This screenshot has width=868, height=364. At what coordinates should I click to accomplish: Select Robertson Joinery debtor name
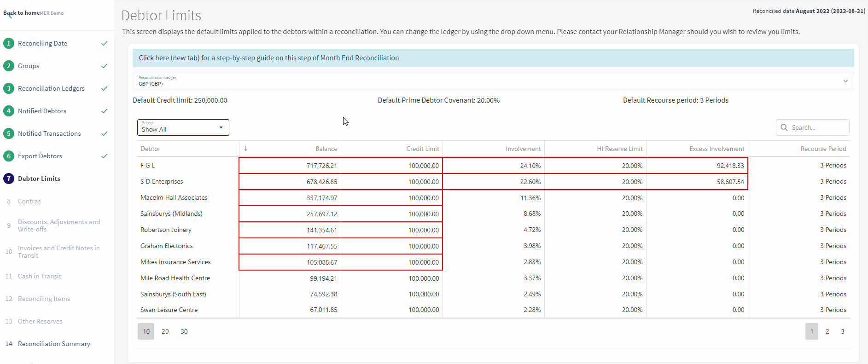coord(166,230)
